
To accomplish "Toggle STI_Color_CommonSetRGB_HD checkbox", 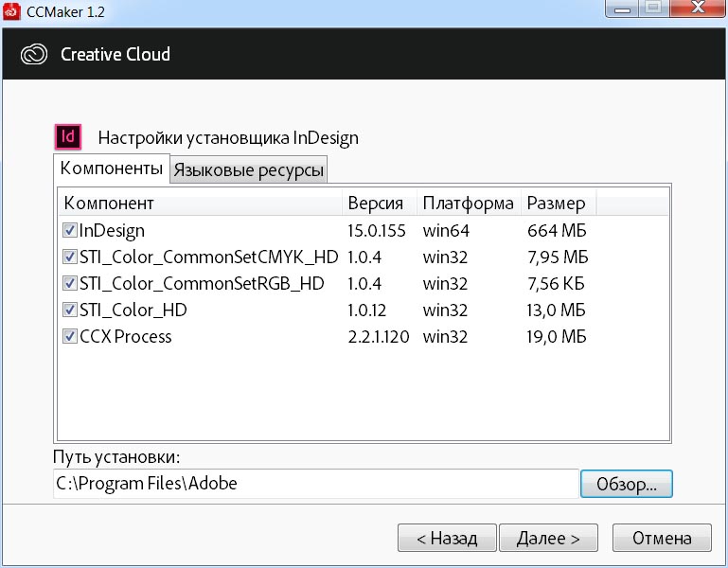I will pyautogui.click(x=70, y=283).
